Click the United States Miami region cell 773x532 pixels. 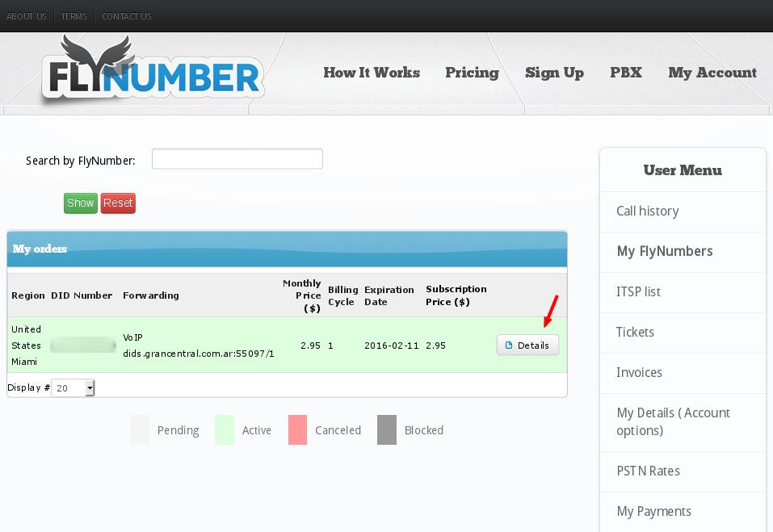tap(26, 346)
